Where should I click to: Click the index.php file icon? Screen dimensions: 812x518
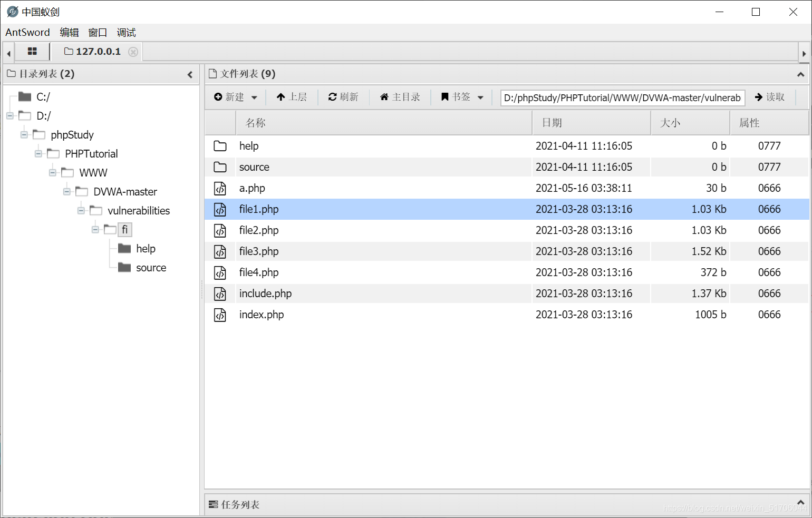(x=220, y=315)
